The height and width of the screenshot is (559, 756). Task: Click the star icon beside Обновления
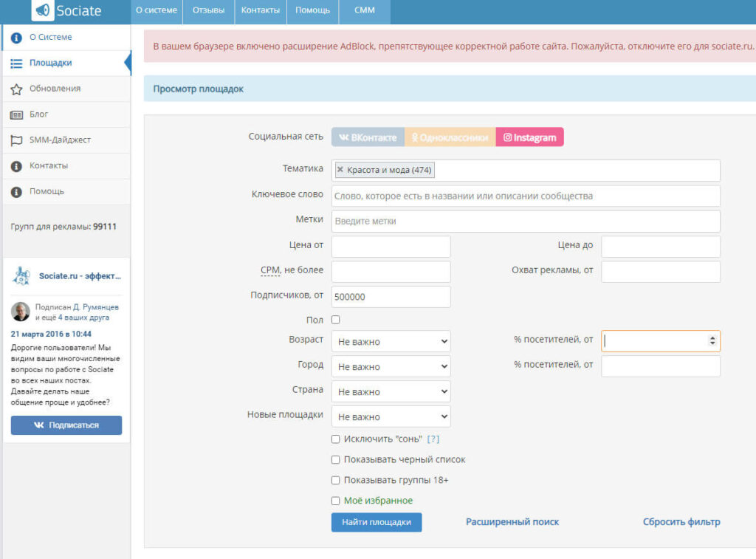pyautogui.click(x=16, y=89)
